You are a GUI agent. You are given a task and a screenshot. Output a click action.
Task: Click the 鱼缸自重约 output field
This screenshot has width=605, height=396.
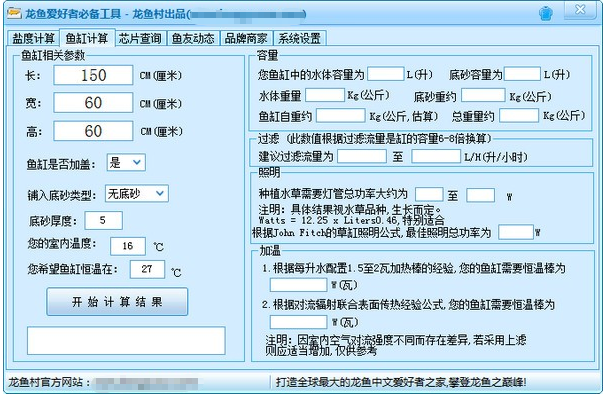[x=340, y=115]
